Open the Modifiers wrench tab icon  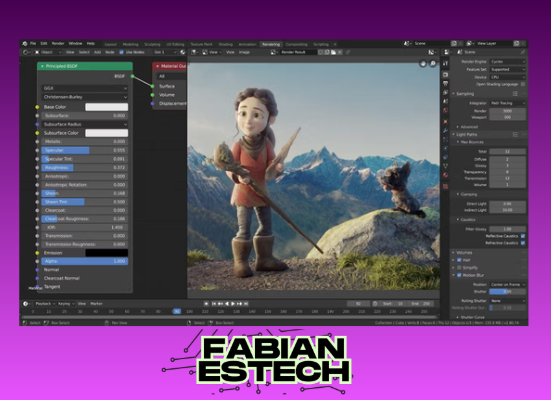pos(446,130)
